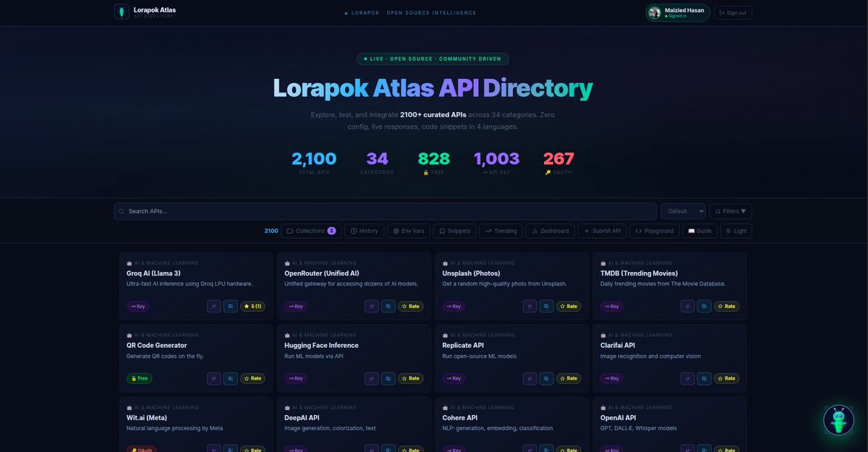The height and width of the screenshot is (452, 868).
Task: Click the blue icon on Groq AI card
Action: pyautogui.click(x=231, y=306)
